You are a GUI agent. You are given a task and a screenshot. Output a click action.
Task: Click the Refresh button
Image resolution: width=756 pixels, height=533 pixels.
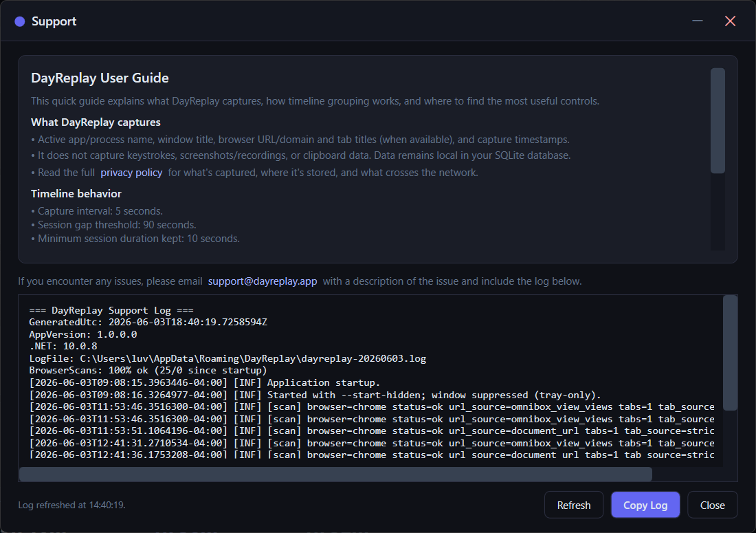[x=574, y=505]
